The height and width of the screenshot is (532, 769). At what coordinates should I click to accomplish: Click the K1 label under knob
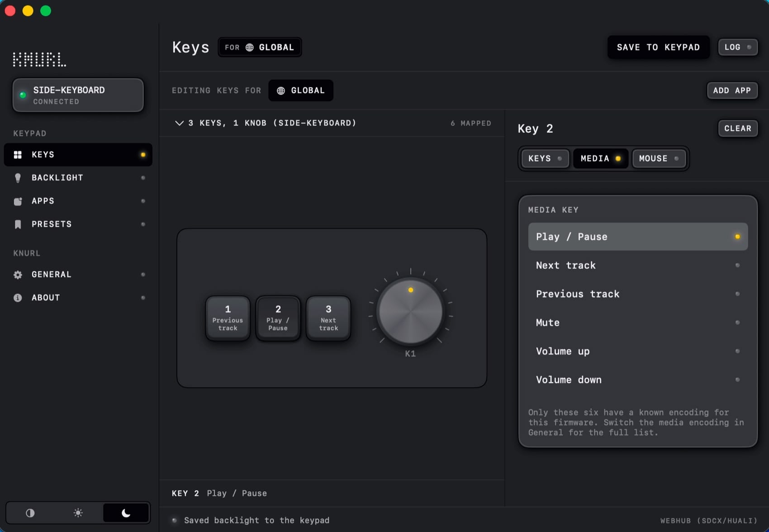(410, 354)
